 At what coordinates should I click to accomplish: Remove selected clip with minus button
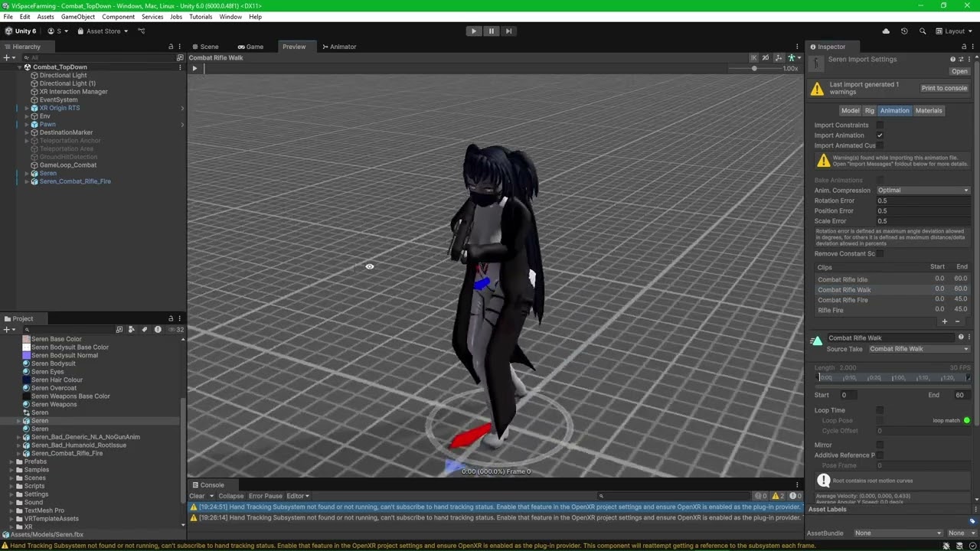[957, 322]
